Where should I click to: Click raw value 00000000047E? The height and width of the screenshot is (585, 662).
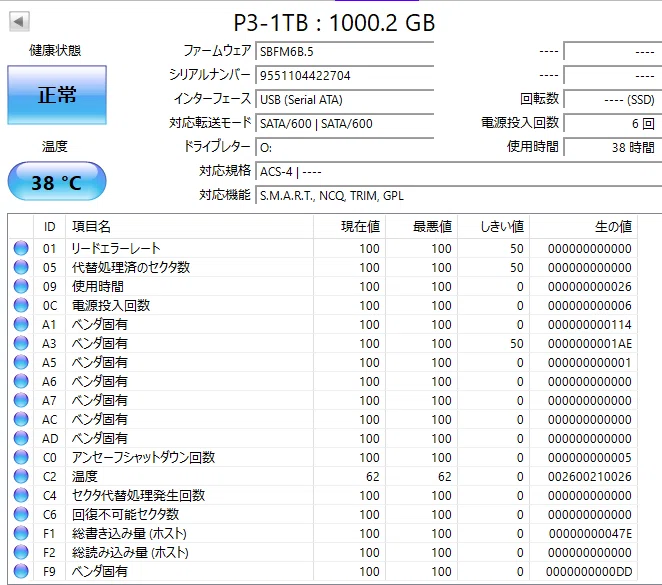tap(590, 534)
